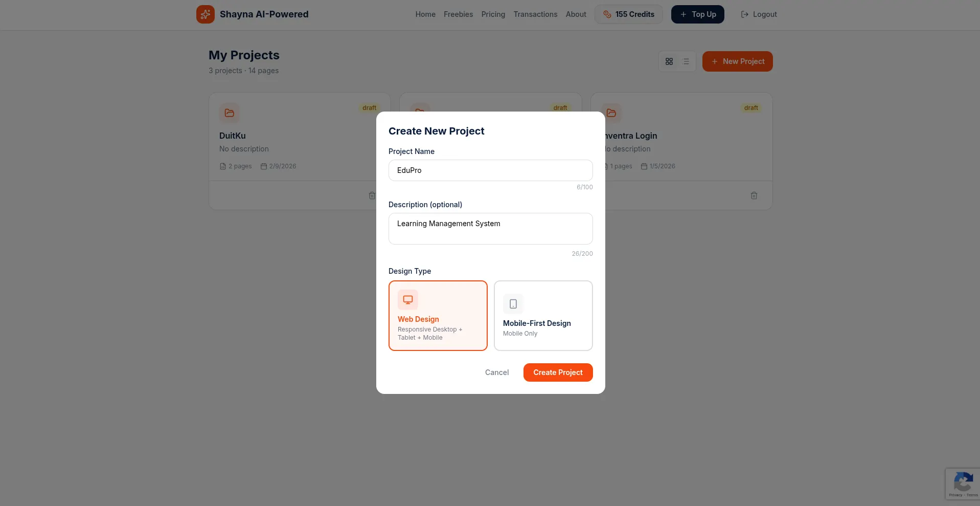The width and height of the screenshot is (980, 506).
Task: Click the DuitKu project folder icon
Action: pyautogui.click(x=230, y=113)
